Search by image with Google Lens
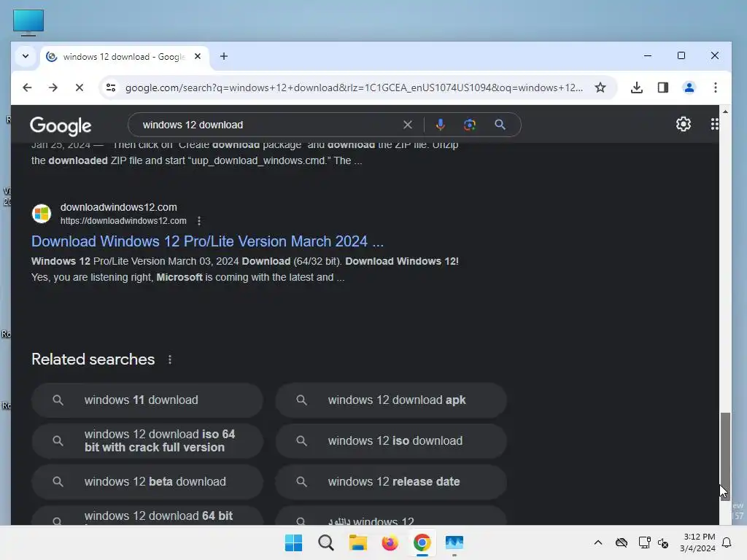This screenshot has height=560, width=747. pos(470,125)
